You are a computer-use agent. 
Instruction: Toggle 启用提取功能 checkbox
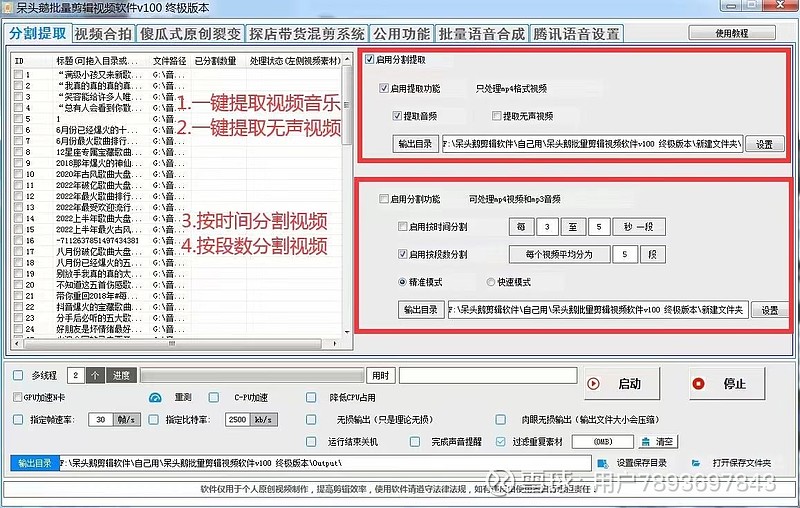tap(384, 88)
